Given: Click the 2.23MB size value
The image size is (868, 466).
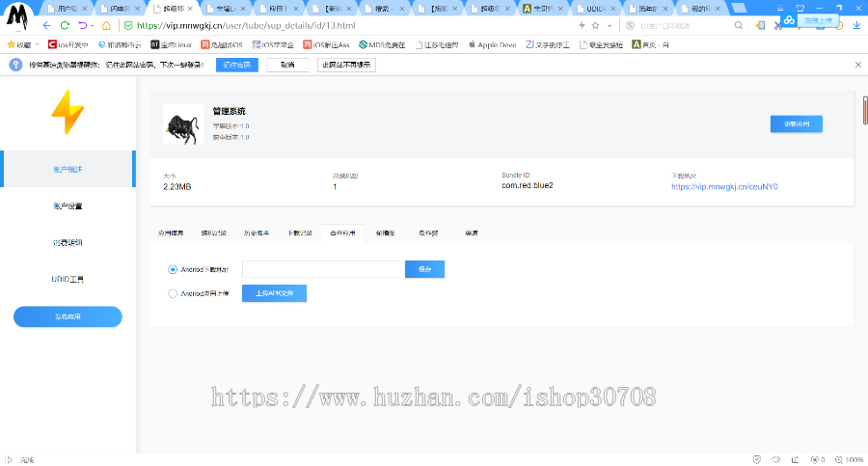Looking at the screenshot, I should point(176,187).
